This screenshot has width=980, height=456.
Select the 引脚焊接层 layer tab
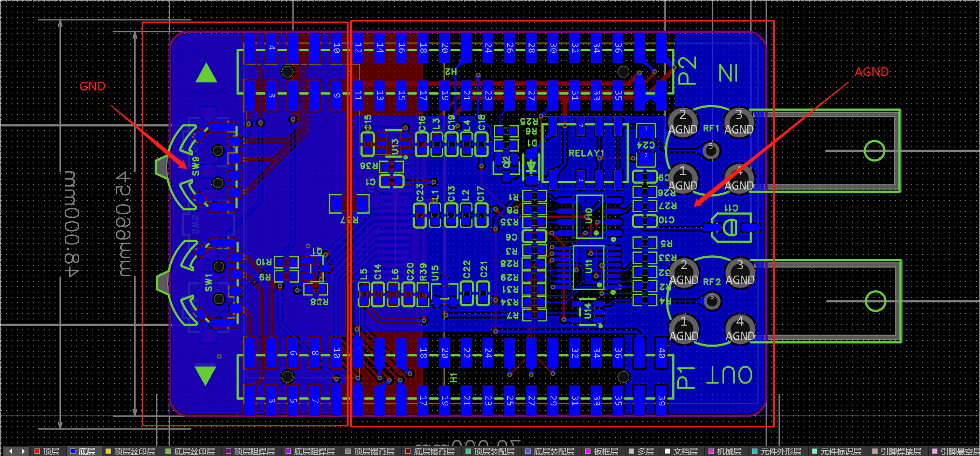[897, 451]
